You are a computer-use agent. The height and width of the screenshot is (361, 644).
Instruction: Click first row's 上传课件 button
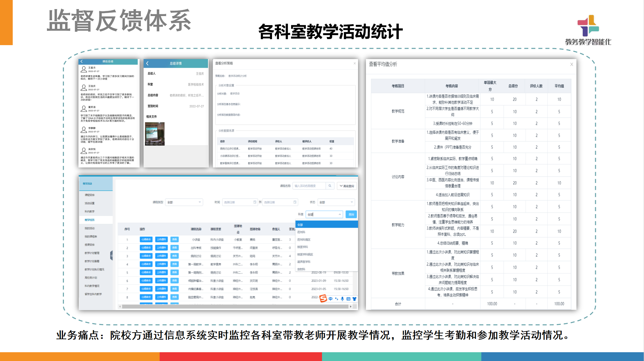[x=161, y=239]
